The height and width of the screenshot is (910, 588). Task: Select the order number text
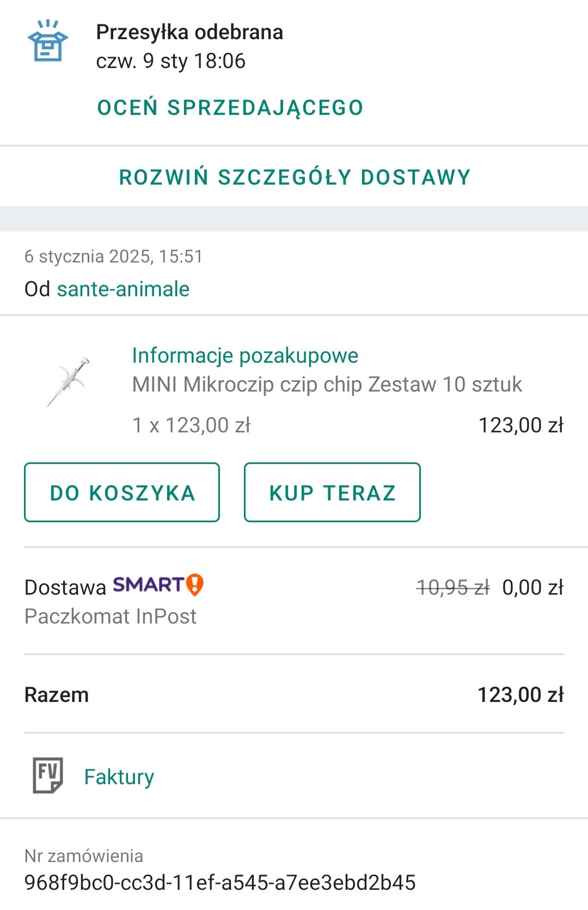tap(220, 882)
